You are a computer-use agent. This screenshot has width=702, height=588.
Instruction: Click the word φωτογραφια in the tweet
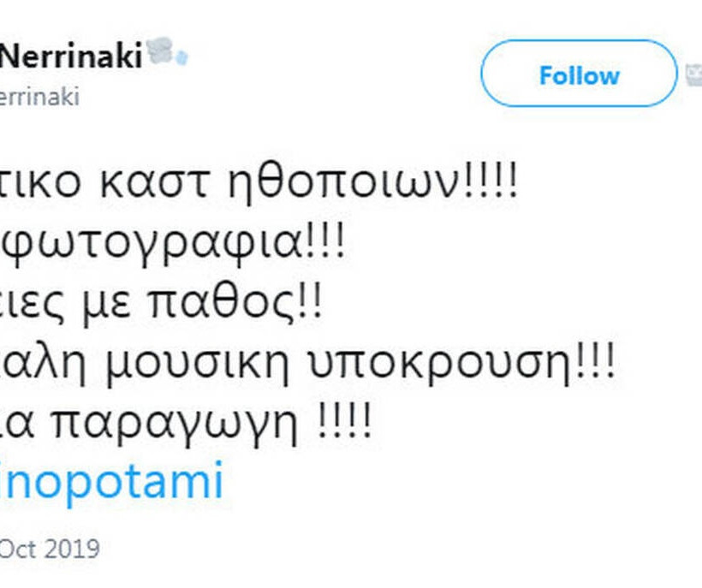tap(148, 246)
